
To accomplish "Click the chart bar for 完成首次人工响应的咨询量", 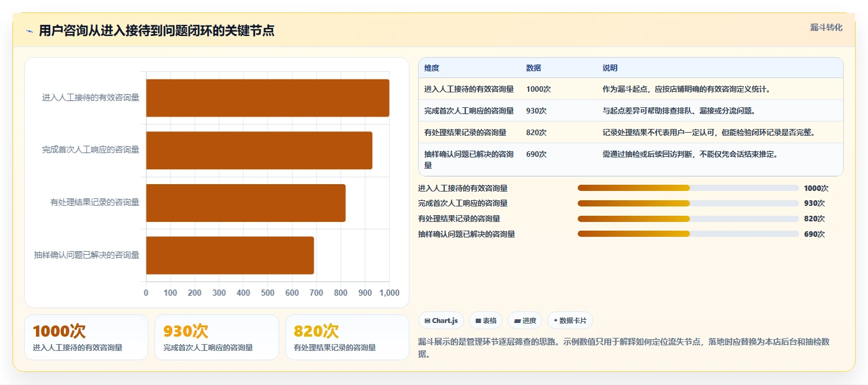I will 259,150.
